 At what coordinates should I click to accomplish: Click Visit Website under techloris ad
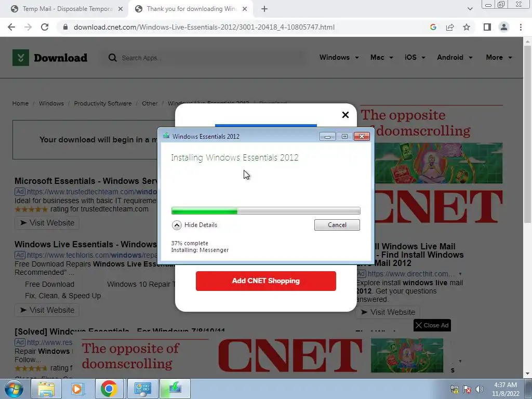point(47,310)
